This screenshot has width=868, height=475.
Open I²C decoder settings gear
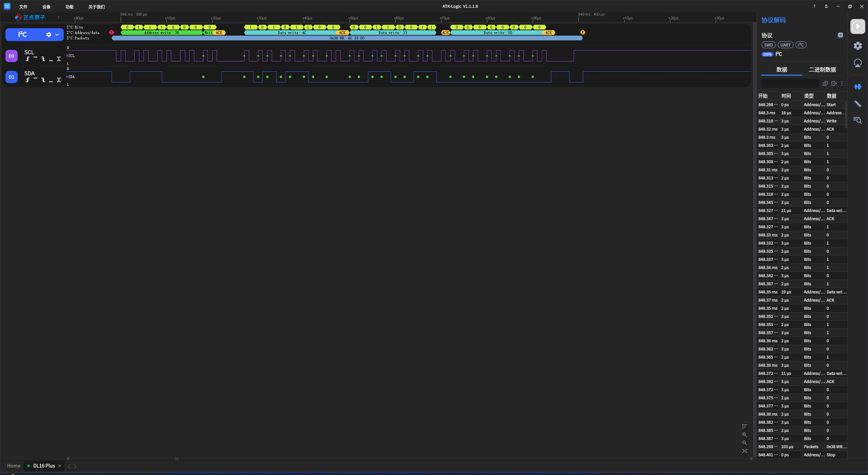49,35
